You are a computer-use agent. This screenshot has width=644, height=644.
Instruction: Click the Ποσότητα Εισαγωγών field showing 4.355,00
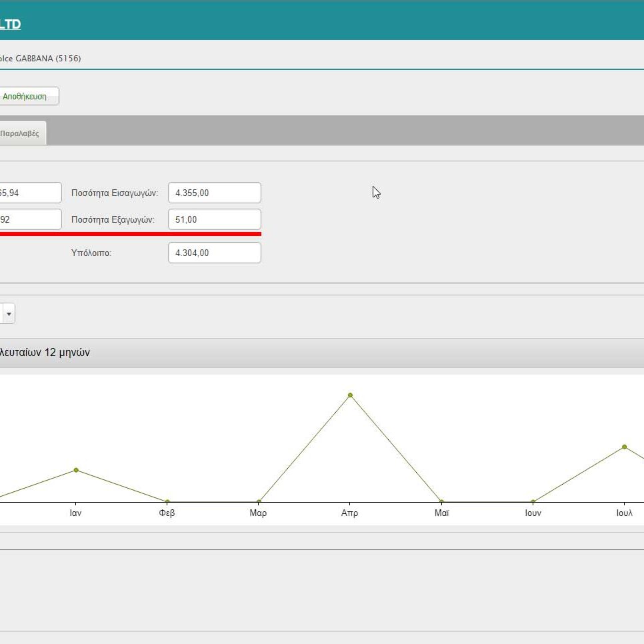coord(214,193)
